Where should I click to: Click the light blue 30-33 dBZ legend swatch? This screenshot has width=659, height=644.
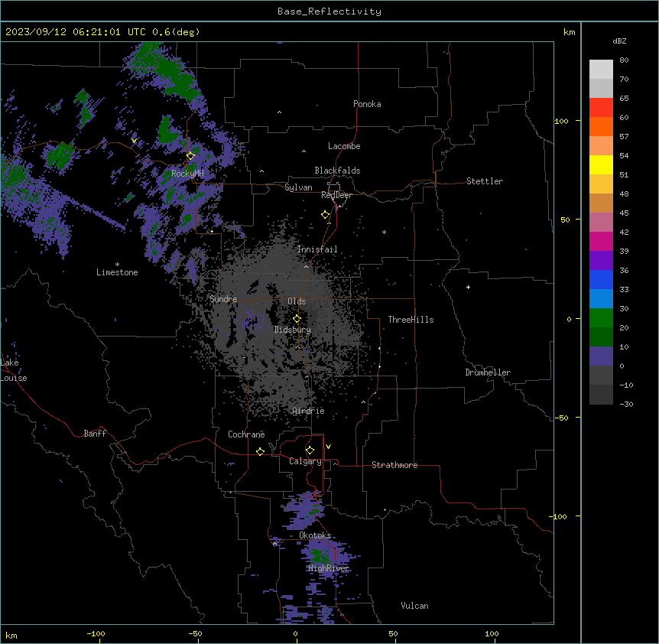pyautogui.click(x=601, y=298)
